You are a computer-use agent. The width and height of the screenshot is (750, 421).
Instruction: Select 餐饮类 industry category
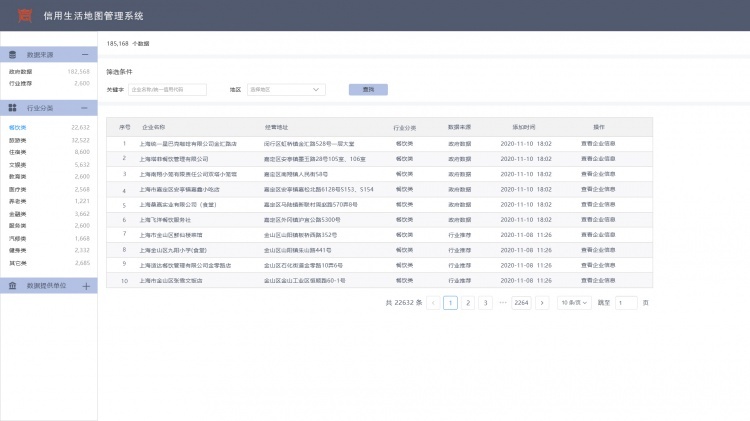click(18, 128)
